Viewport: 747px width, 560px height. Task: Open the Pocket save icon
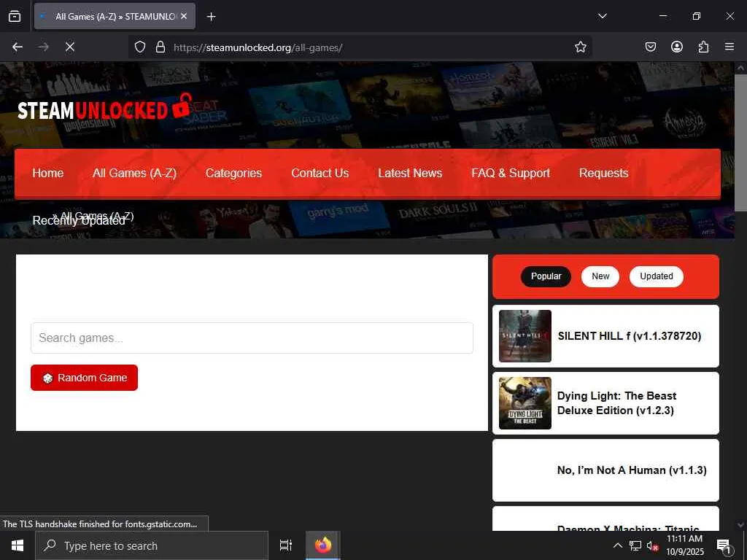650,47
